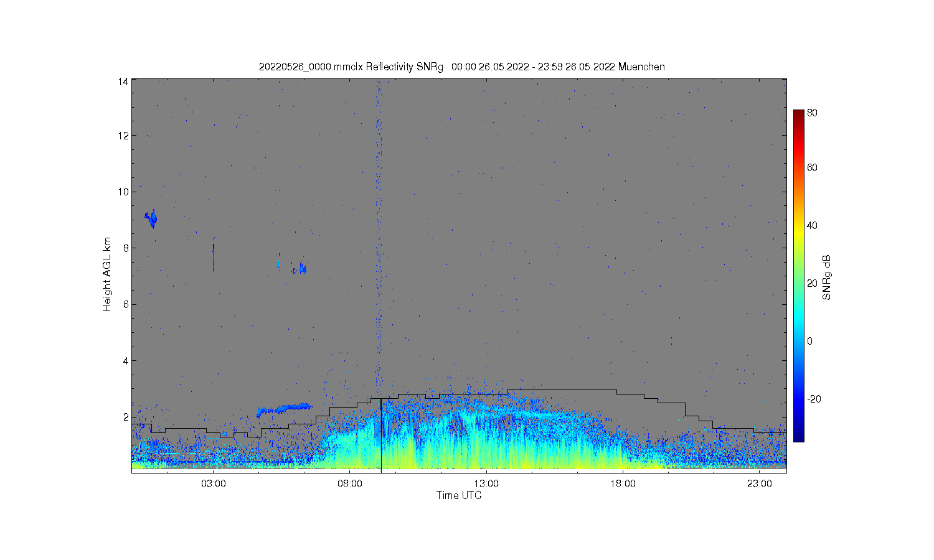
Task: Click the 8 km height tick label
Action: 126,248
